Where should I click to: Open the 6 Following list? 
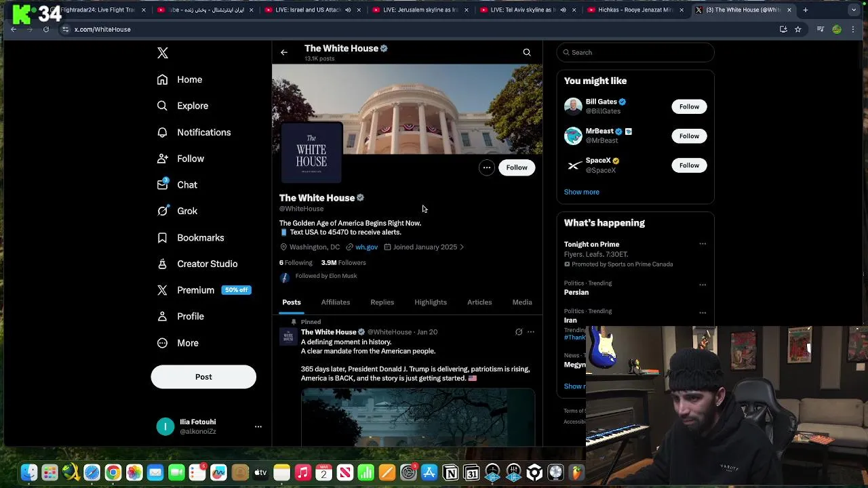pyautogui.click(x=296, y=262)
